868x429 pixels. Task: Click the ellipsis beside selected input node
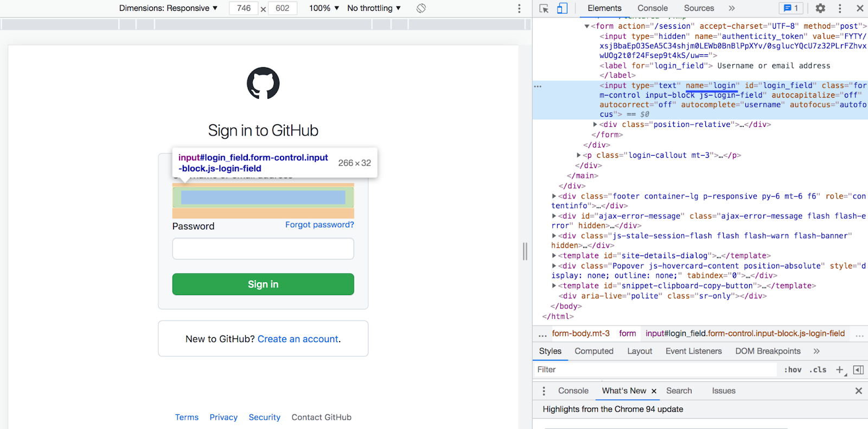[538, 86]
